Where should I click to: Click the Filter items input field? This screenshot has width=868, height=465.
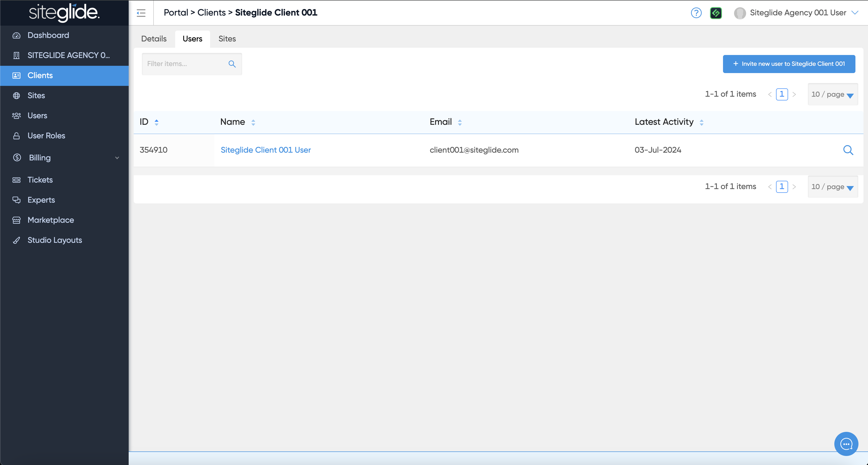[185, 64]
